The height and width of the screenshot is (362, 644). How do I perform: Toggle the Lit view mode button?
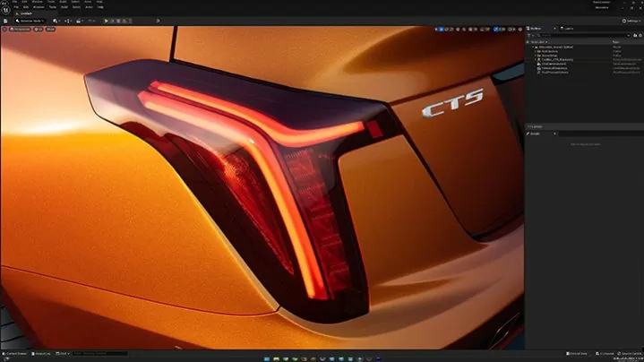39,29
